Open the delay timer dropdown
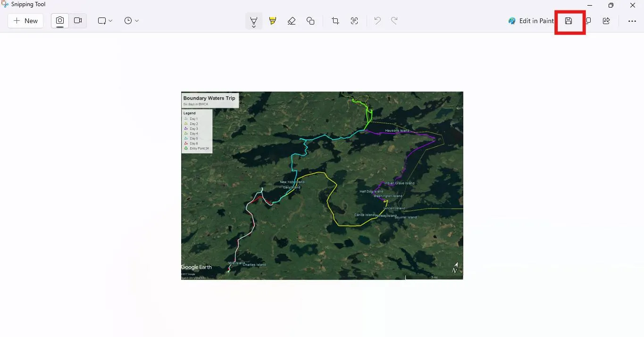Viewport: 644px width, 337px height. coord(131,21)
